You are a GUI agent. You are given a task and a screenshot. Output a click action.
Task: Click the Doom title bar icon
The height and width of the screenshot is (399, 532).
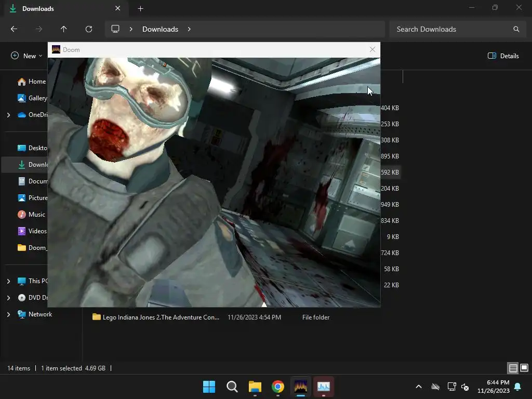click(x=56, y=49)
